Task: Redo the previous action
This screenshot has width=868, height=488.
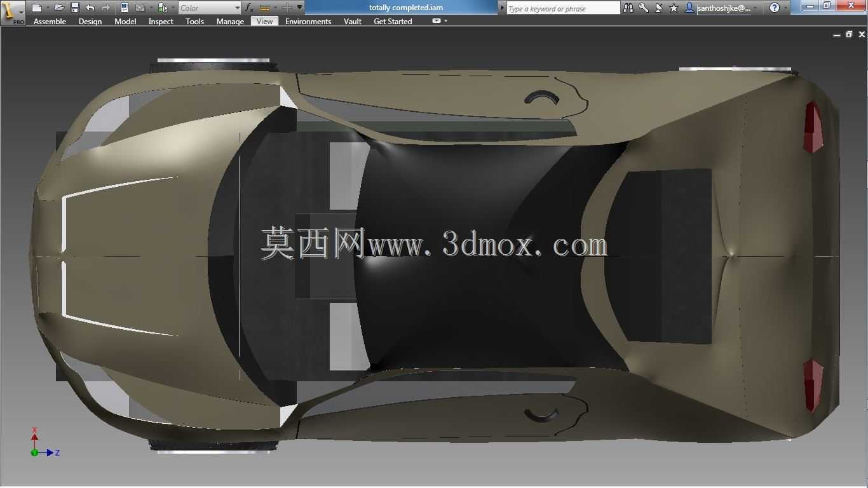Action: point(105,8)
